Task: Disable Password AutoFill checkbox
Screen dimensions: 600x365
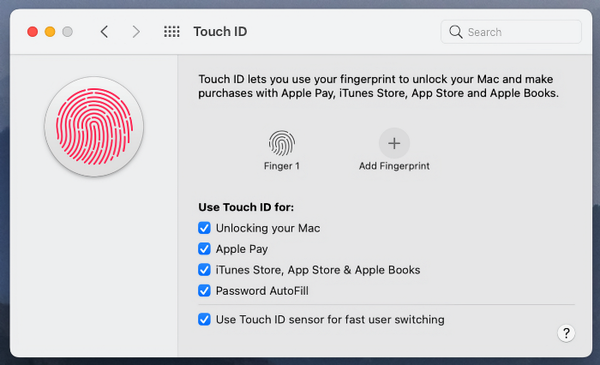Action: pyautogui.click(x=204, y=291)
